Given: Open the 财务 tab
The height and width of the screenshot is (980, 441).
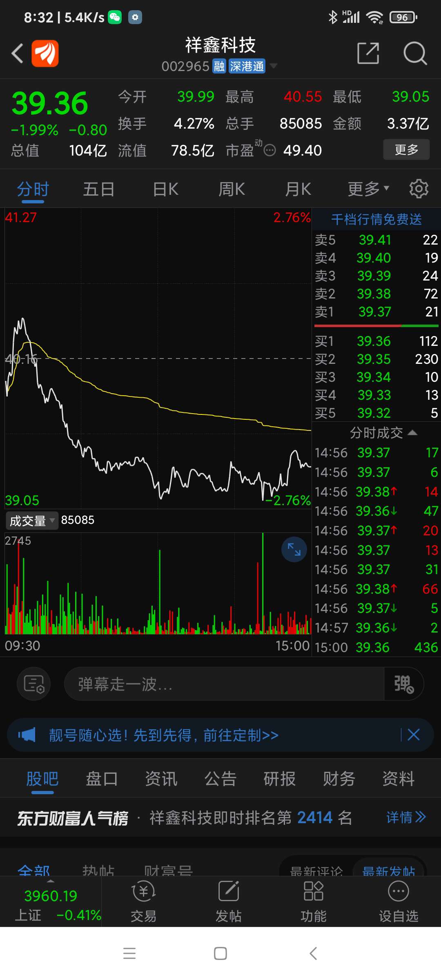Looking at the screenshot, I should [339, 779].
